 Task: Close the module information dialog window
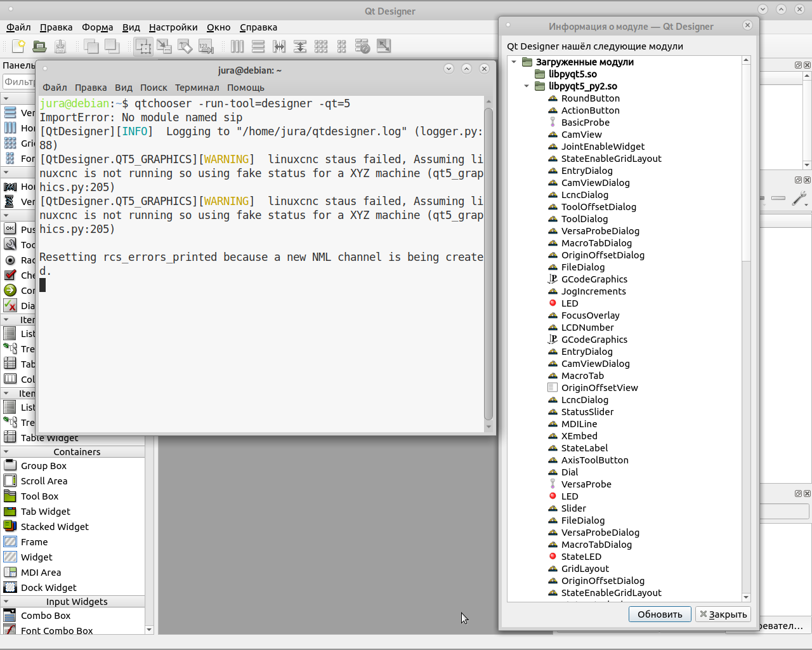pos(747,25)
